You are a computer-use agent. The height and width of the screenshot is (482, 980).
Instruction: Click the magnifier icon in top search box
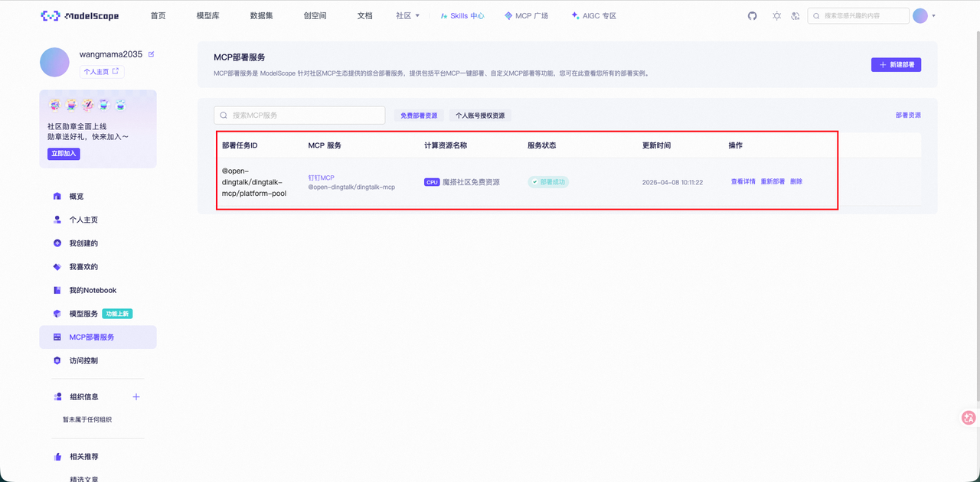click(817, 15)
